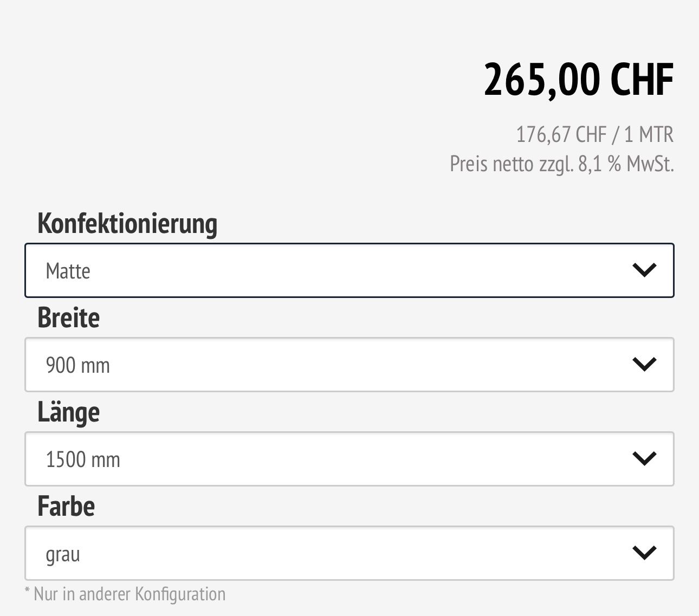Screen dimensions: 699x616
Task: Select the 900 mm value text
Action: (x=78, y=365)
